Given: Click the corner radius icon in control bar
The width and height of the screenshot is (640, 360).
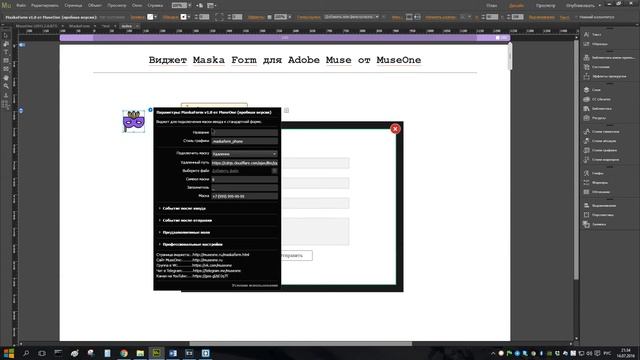Looking at the screenshot, I should (x=219, y=17).
